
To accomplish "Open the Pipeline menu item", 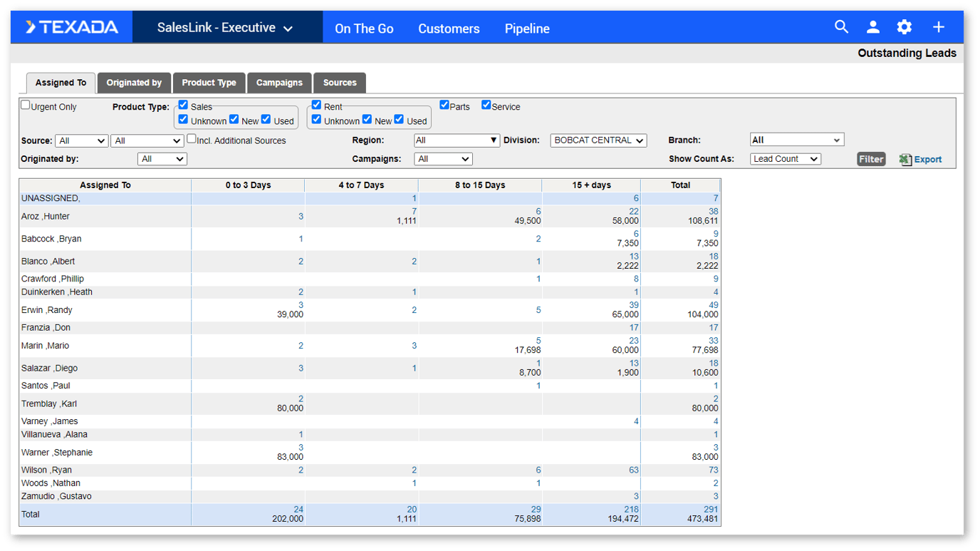I will point(527,29).
